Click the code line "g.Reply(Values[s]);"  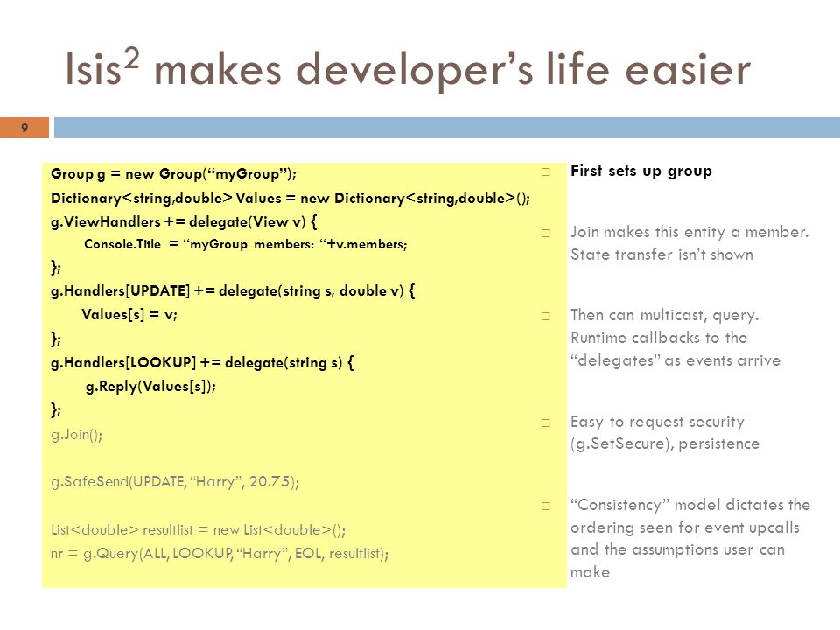coord(150,386)
